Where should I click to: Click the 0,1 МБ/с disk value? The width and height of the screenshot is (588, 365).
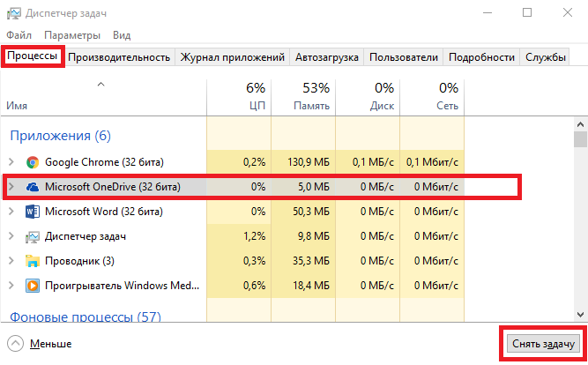373,162
